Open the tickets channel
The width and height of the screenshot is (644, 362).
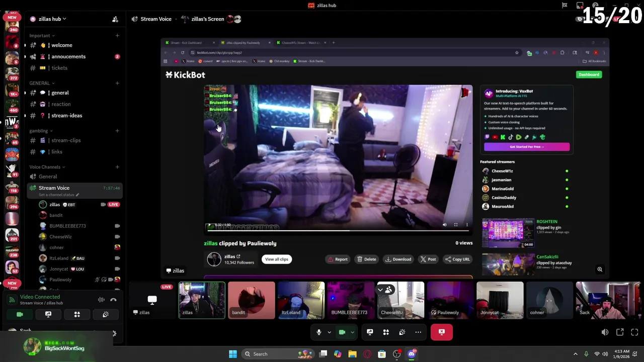(74, 68)
